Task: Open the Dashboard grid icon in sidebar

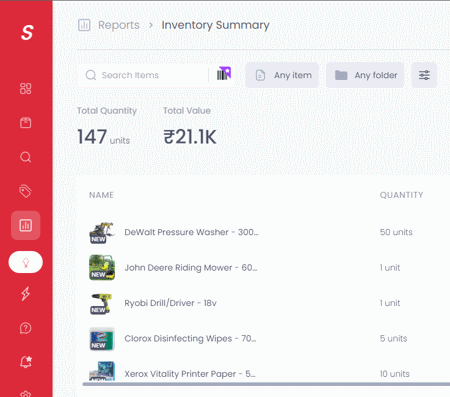Action: tap(26, 89)
